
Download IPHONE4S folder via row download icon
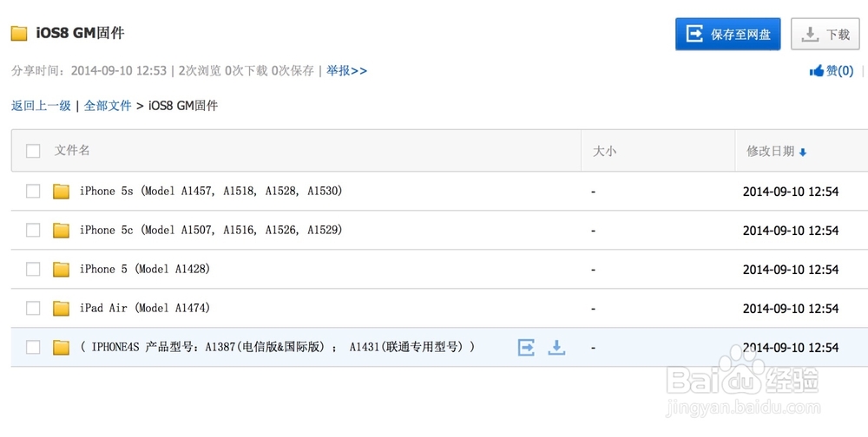tap(556, 347)
